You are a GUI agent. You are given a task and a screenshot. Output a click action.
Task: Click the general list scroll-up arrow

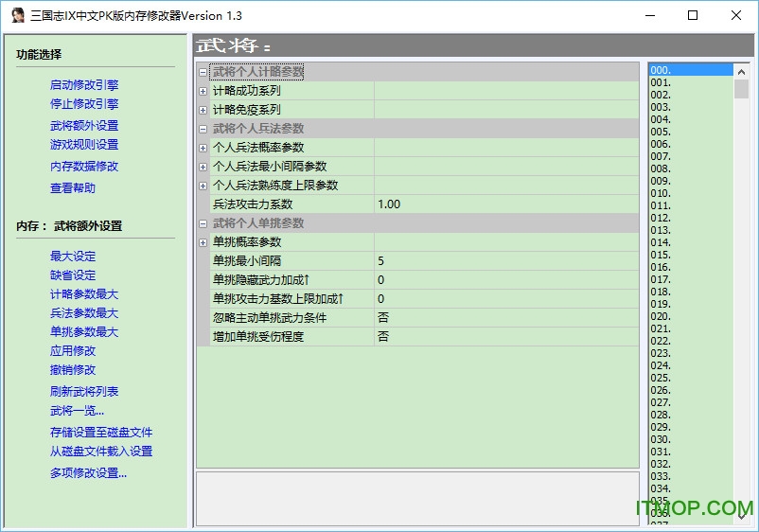(x=741, y=72)
